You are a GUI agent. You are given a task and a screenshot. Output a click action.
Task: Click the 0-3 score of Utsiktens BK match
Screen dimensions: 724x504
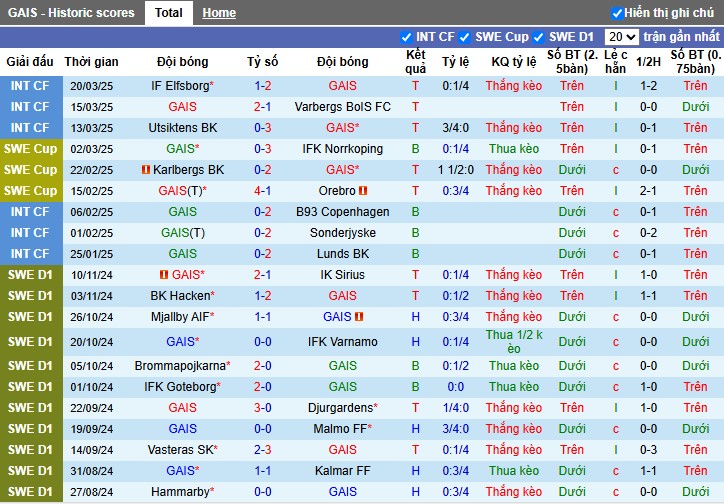[x=262, y=128]
